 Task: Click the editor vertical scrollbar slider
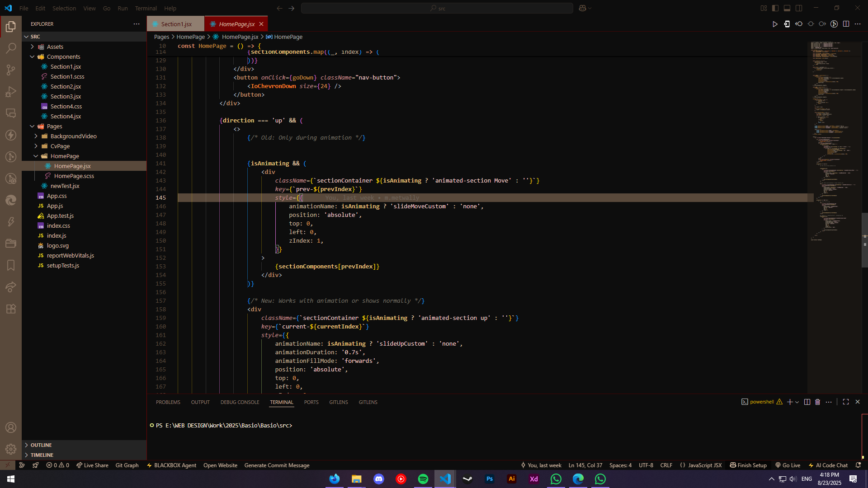click(864, 239)
